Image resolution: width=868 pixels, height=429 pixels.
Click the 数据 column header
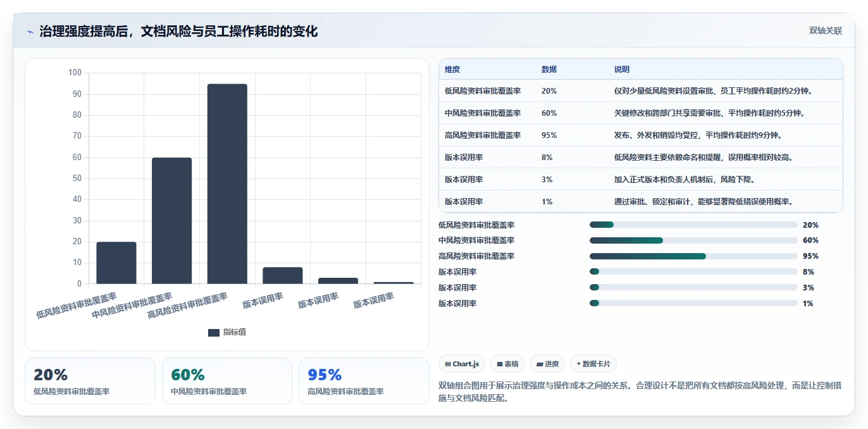pyautogui.click(x=549, y=70)
